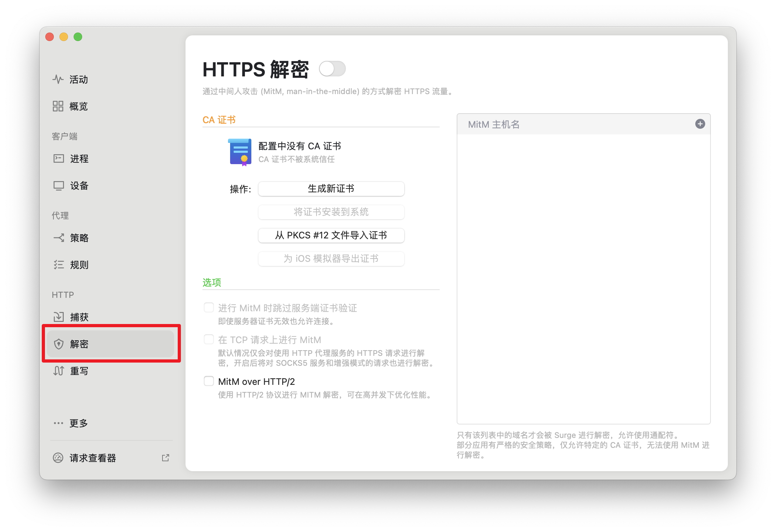The image size is (776, 532).
Task: Go to Policy branching-arrows icon
Action: click(58, 238)
